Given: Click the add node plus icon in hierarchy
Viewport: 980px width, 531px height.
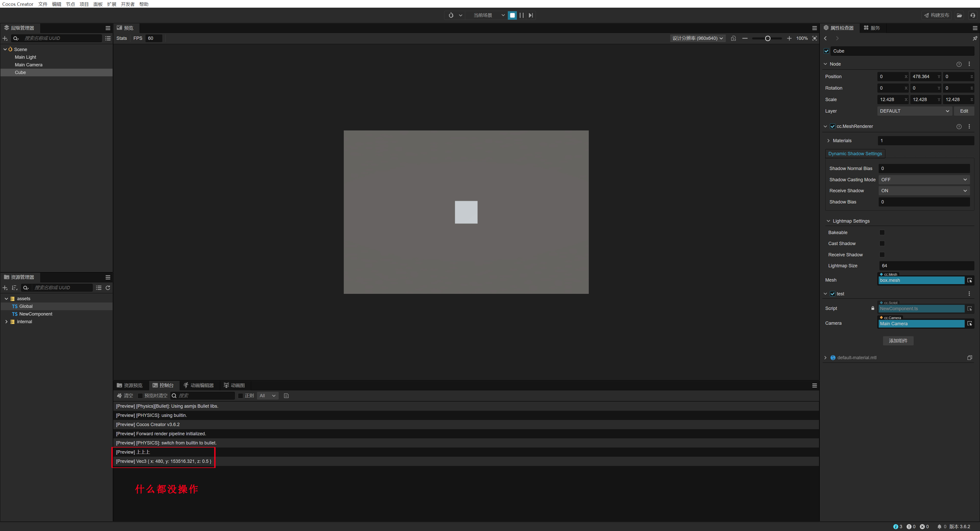Looking at the screenshot, I should tap(5, 39).
